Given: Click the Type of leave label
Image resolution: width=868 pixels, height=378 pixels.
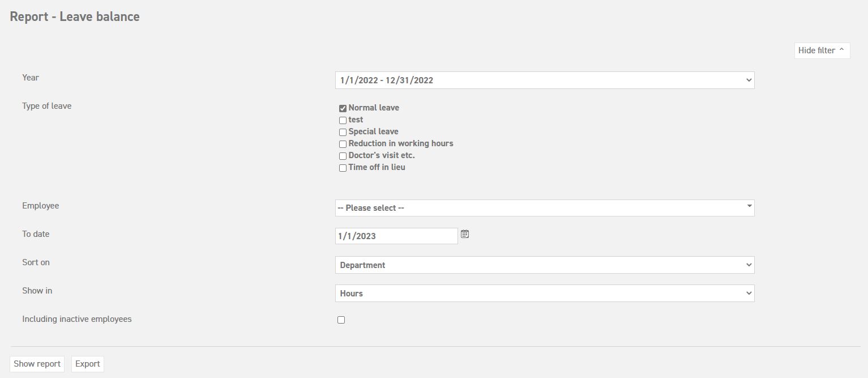Looking at the screenshot, I should click(46, 106).
